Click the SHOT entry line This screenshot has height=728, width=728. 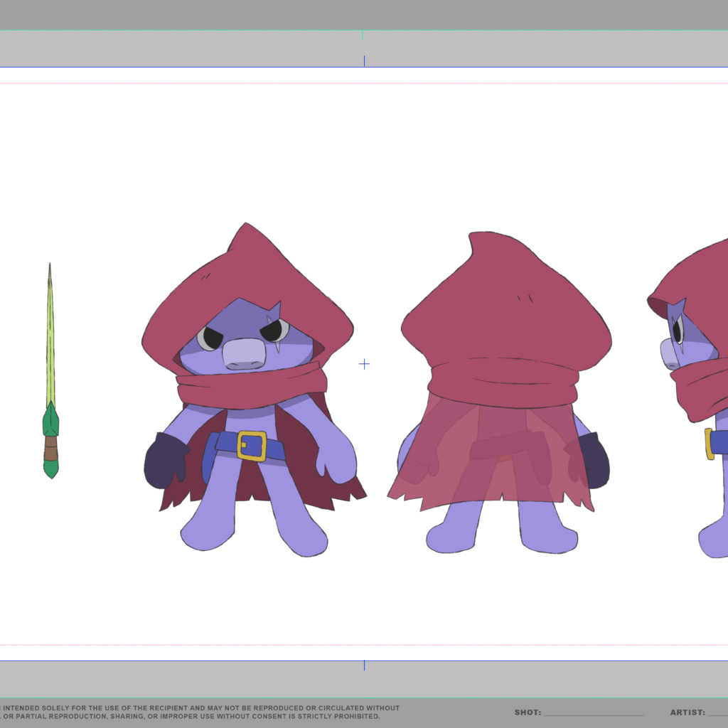[593, 713]
